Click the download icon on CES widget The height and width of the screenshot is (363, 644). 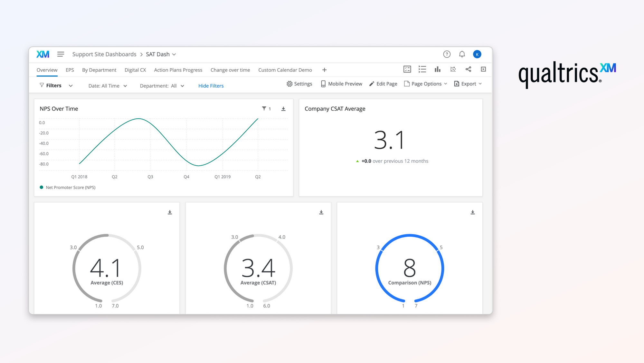coord(169,212)
